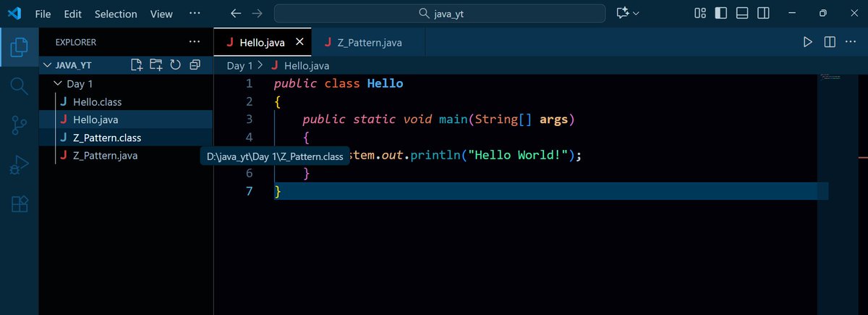Click line number 7 in the gutter
This screenshot has height=315, width=868.
(x=249, y=191)
